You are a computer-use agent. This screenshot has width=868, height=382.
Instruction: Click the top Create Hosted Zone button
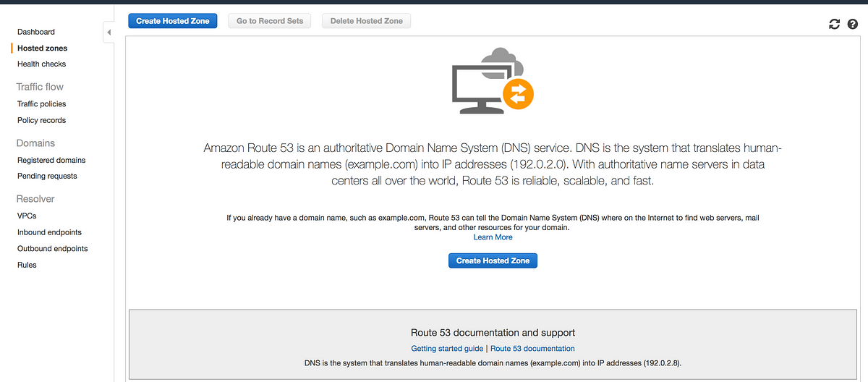[173, 21]
